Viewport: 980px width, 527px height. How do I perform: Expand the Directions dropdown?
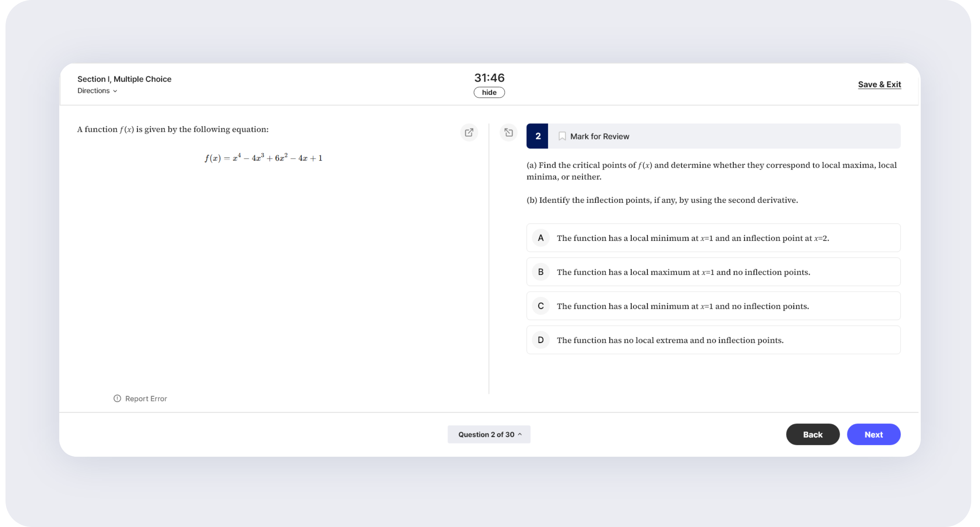click(97, 90)
